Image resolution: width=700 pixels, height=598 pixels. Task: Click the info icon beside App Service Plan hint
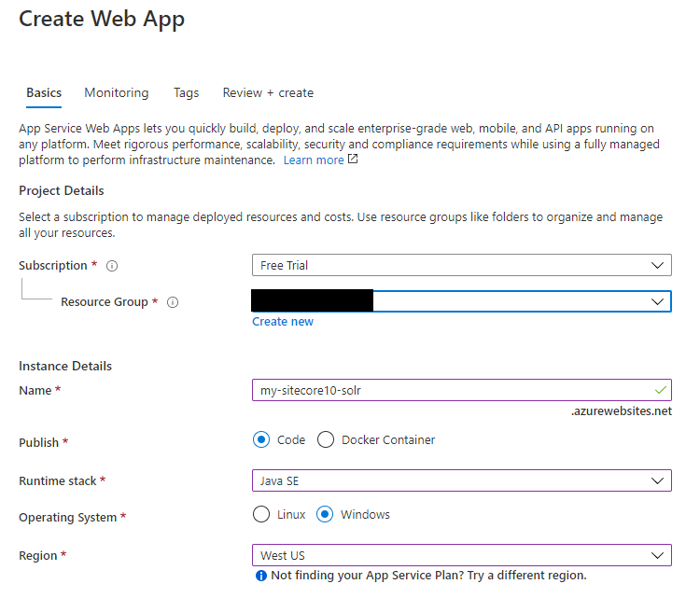(x=261, y=576)
